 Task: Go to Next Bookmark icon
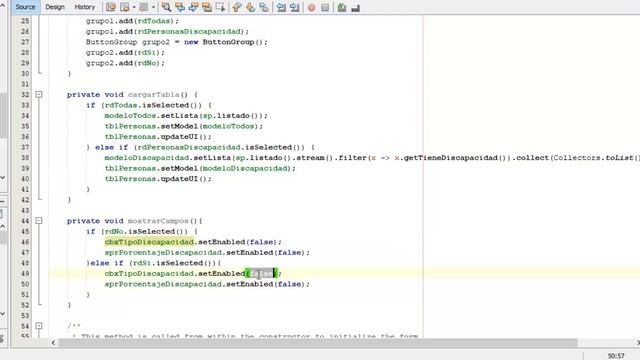(251, 7)
